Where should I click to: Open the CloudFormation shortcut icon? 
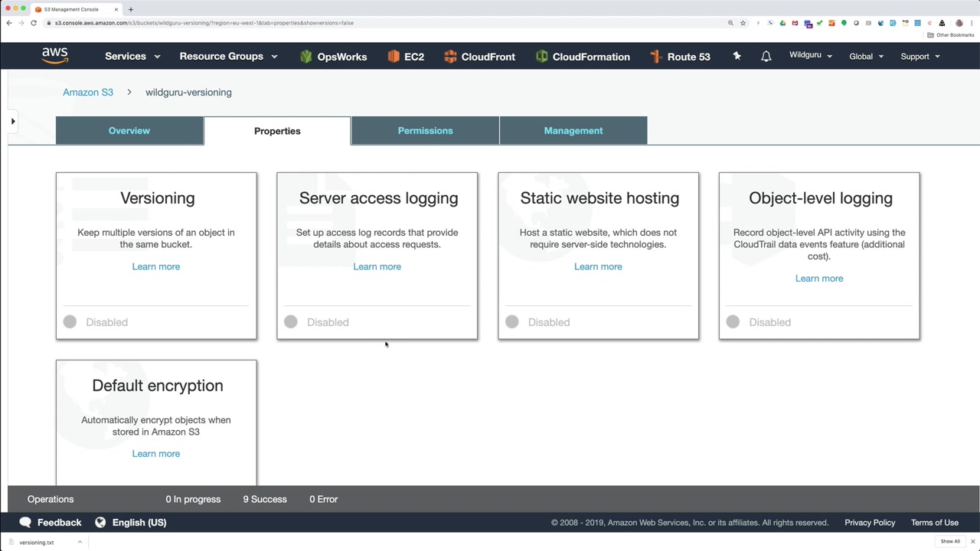pos(542,57)
